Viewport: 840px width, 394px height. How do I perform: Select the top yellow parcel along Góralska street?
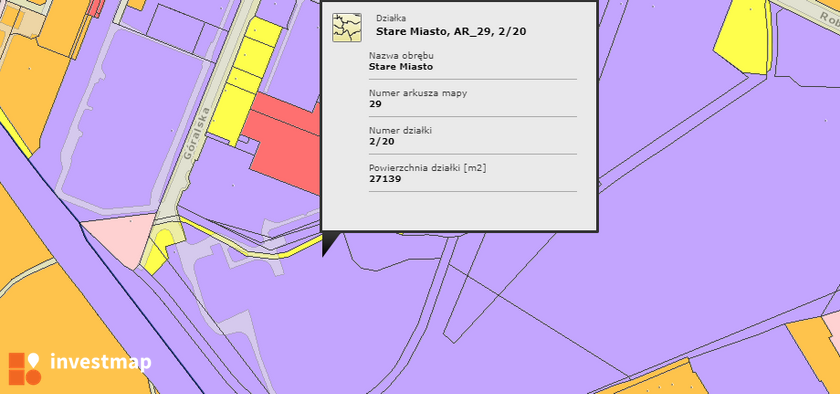coord(264,31)
